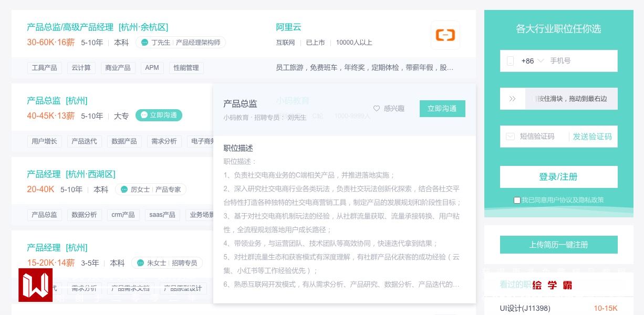The image size is (644, 315).
Task: Open viewed job UI设计(J11398)
Action: (525, 308)
